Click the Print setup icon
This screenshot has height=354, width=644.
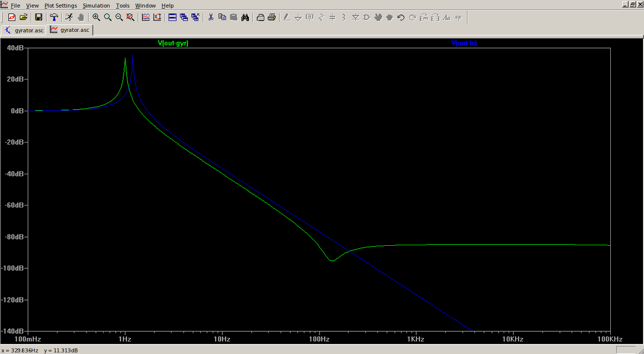261,17
